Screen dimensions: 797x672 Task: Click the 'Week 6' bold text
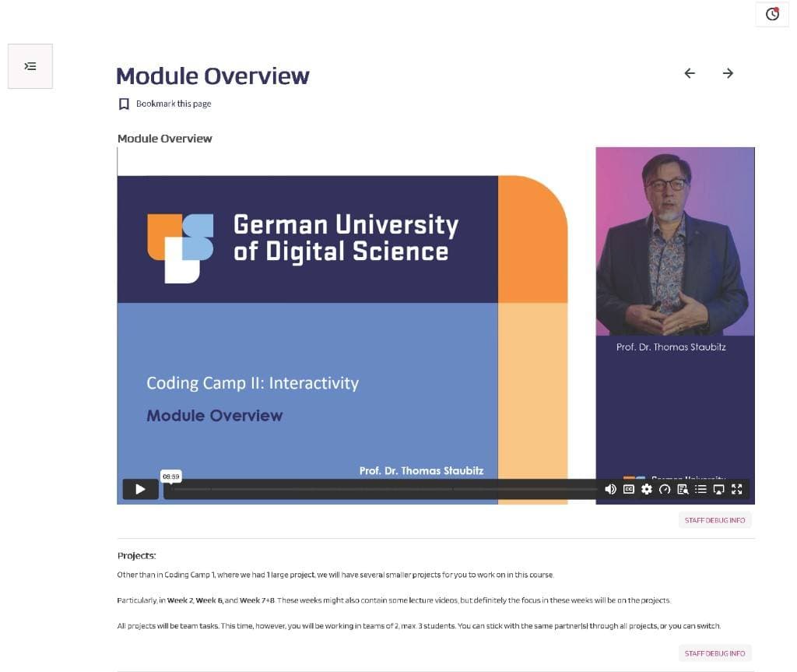coord(209,600)
